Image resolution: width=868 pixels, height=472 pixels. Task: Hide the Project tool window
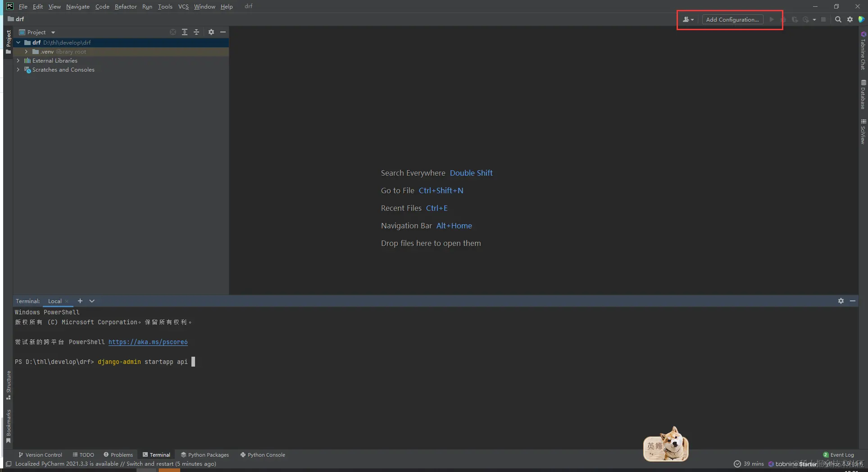point(223,32)
